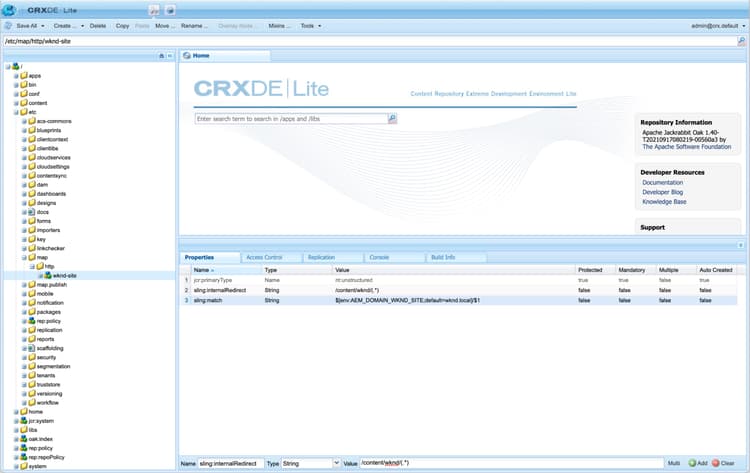This screenshot has width=750, height=473.
Task: Select the dam folder in tree
Action: [42, 185]
